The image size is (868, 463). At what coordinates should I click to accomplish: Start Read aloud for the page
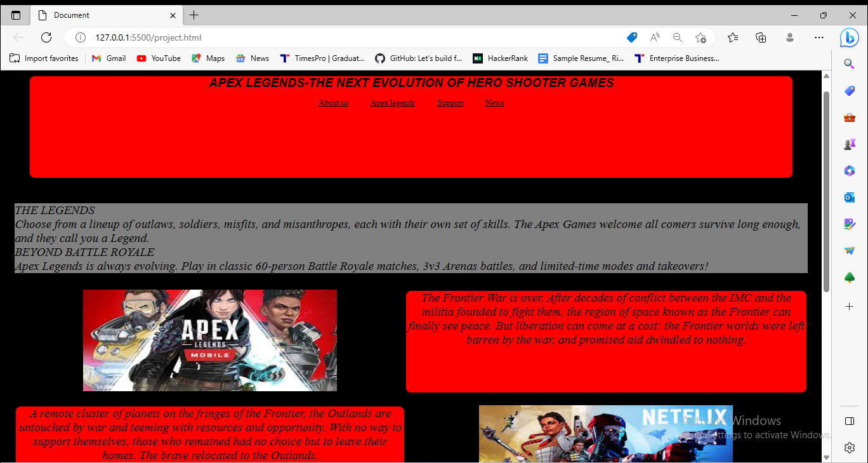pyautogui.click(x=655, y=37)
